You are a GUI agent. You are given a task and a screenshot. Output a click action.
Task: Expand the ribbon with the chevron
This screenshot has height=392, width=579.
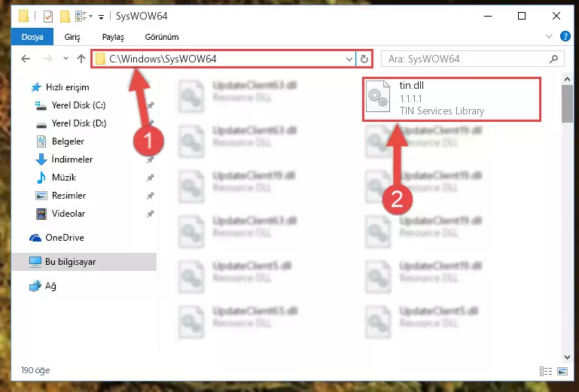coord(549,36)
